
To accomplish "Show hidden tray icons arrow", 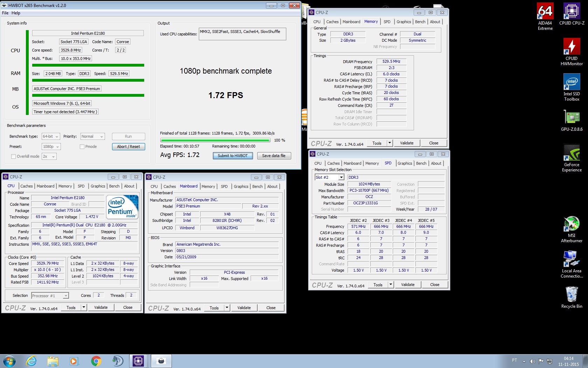I will (x=524, y=361).
